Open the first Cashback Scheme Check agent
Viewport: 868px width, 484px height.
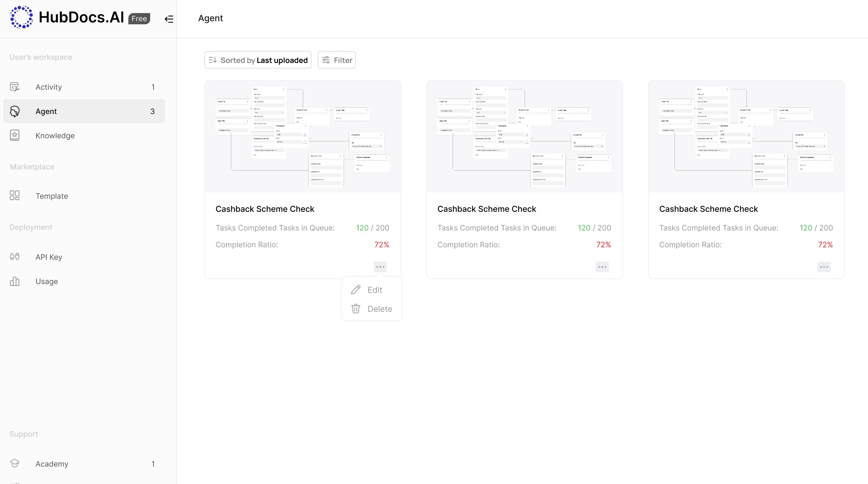pos(265,209)
